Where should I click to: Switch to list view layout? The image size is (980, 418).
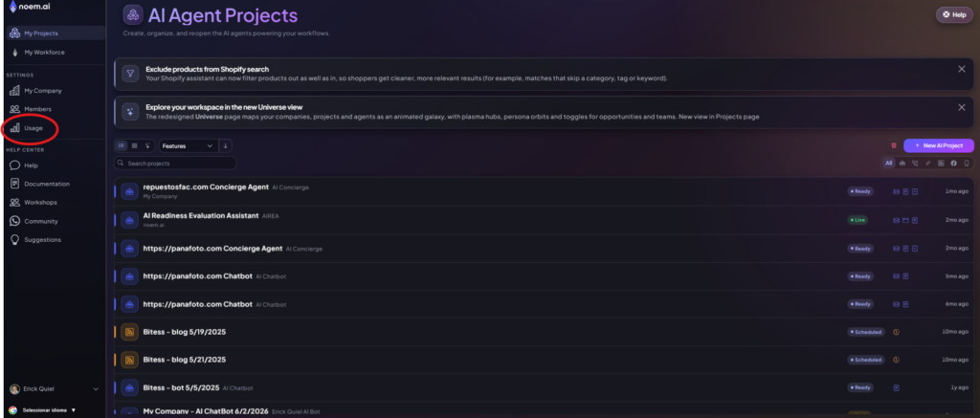pos(122,145)
